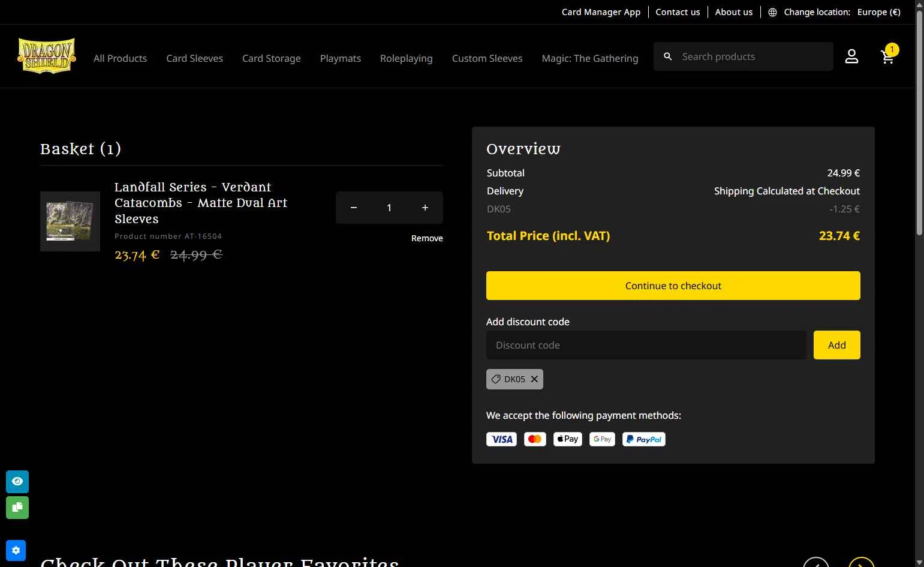The width and height of the screenshot is (924, 567).
Task: Click the Add discount button
Action: pos(837,345)
